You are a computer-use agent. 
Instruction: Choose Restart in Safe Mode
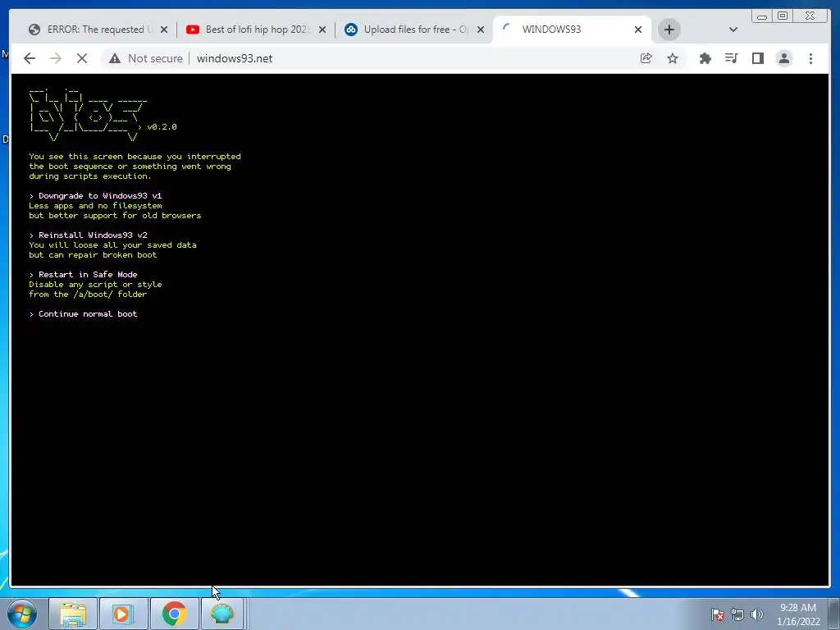click(84, 274)
